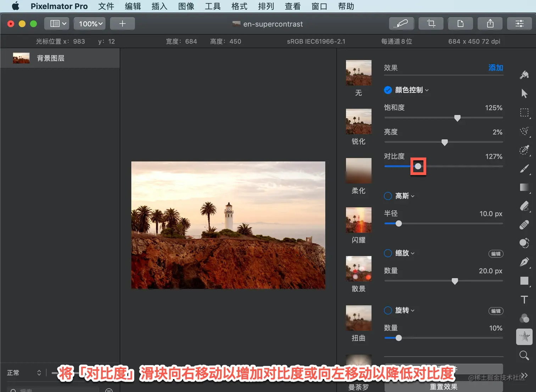Image resolution: width=536 pixels, height=392 pixels.
Task: Select the Pen tool
Action: tap(524, 262)
